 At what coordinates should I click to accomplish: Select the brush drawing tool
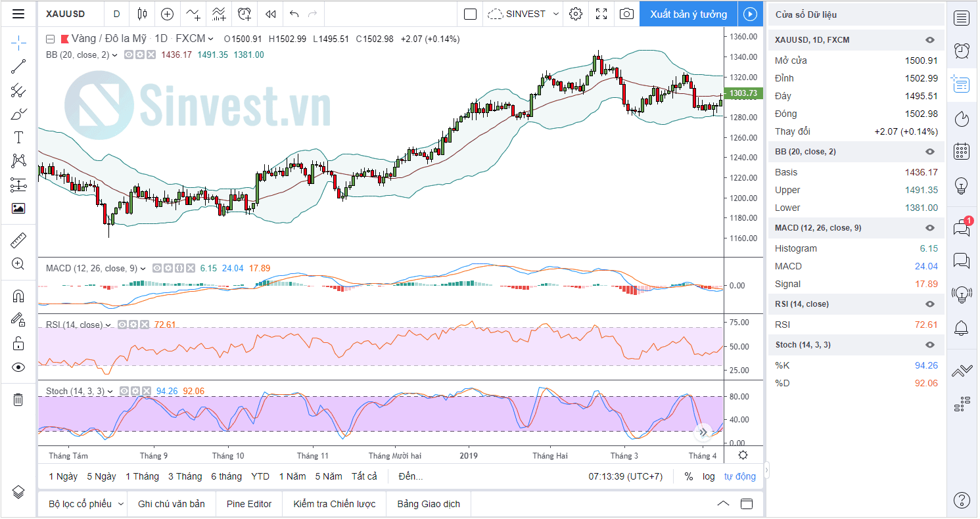[18, 114]
